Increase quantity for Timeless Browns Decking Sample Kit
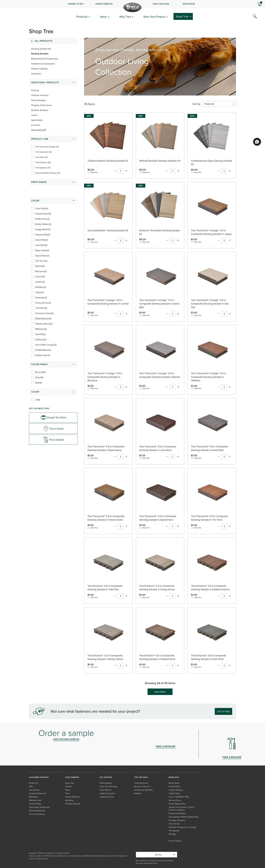265x868 pixels. (126, 171)
